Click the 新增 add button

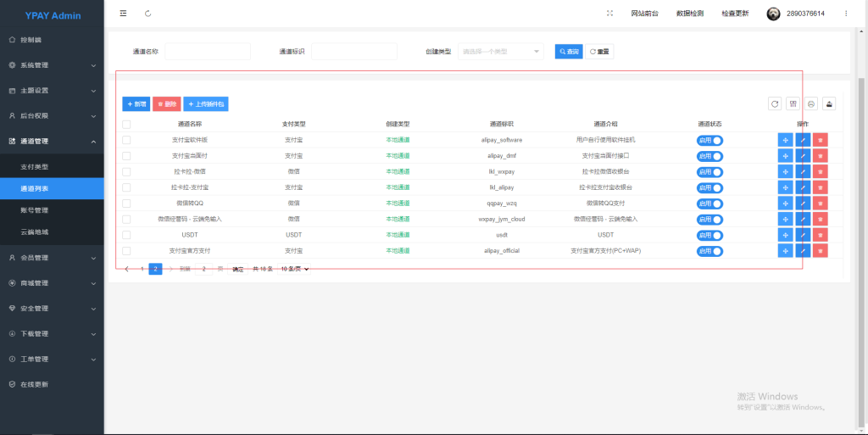[x=136, y=104]
